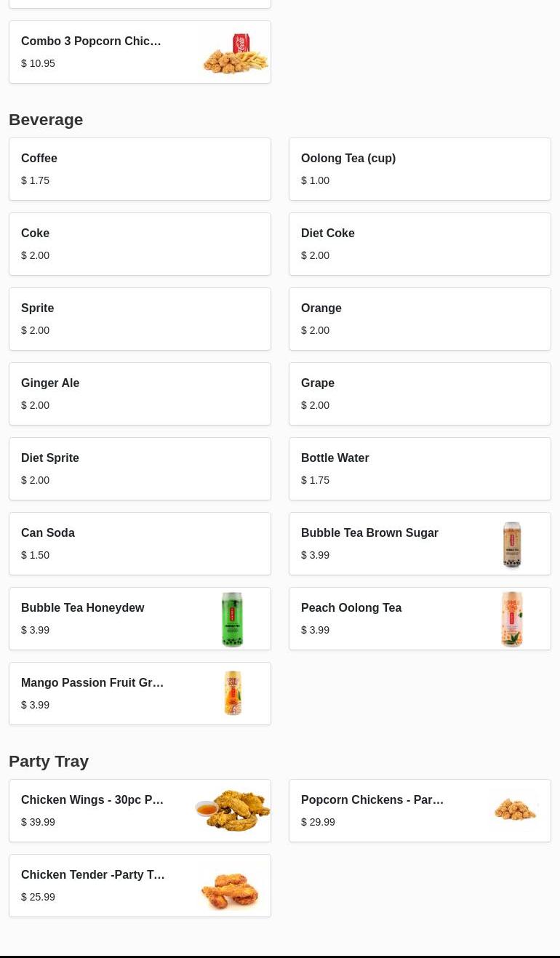Click the Grape soda card
The image size is (560, 958).
[420, 394]
